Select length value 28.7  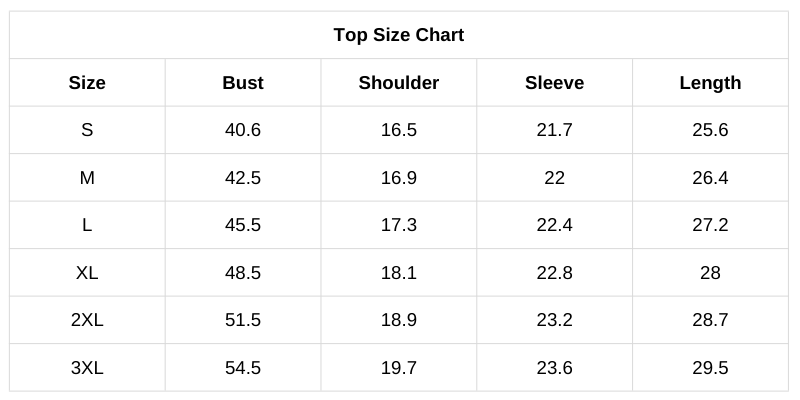(x=710, y=320)
